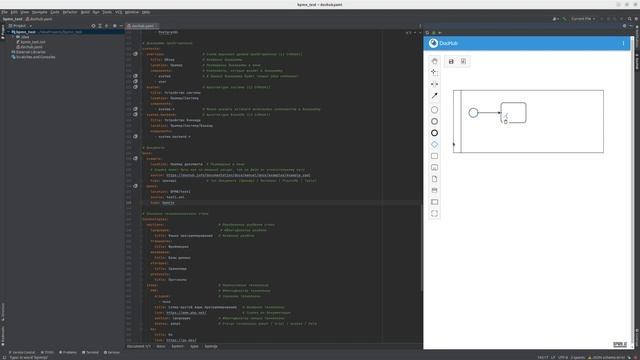Open the gear settings of DocHub tool window
The image size is (640, 360).
(x=624, y=26)
